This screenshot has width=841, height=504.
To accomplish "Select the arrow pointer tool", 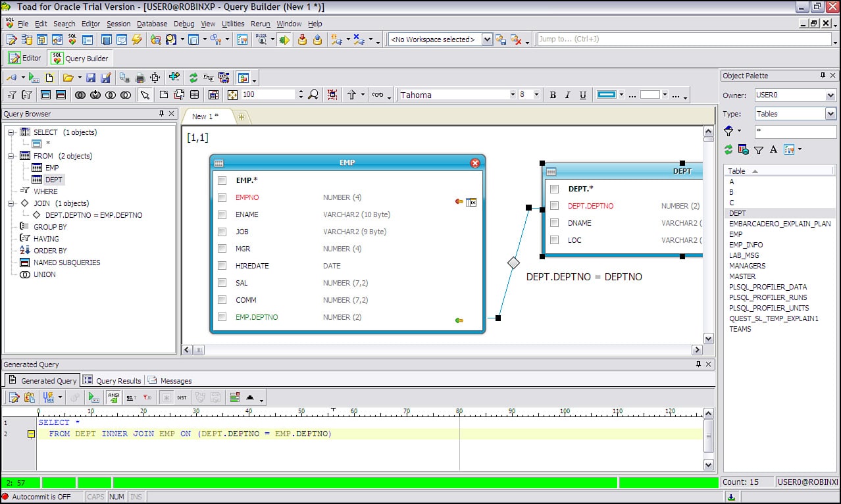I will [145, 95].
